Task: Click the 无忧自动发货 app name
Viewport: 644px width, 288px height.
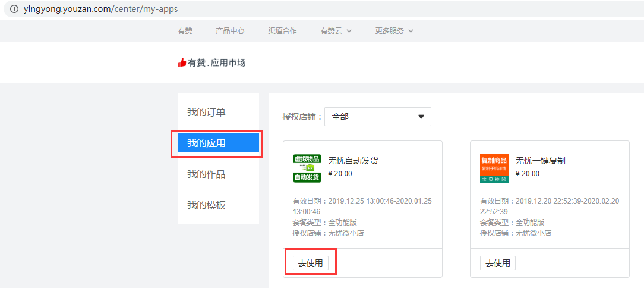Action: pos(353,161)
